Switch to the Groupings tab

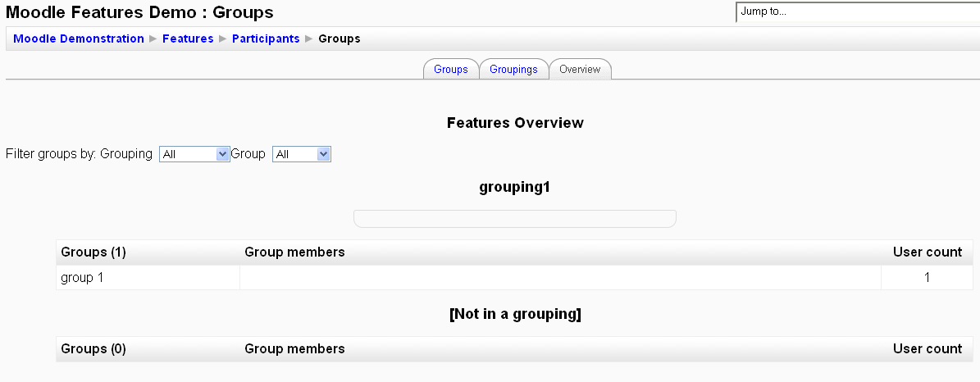(513, 70)
